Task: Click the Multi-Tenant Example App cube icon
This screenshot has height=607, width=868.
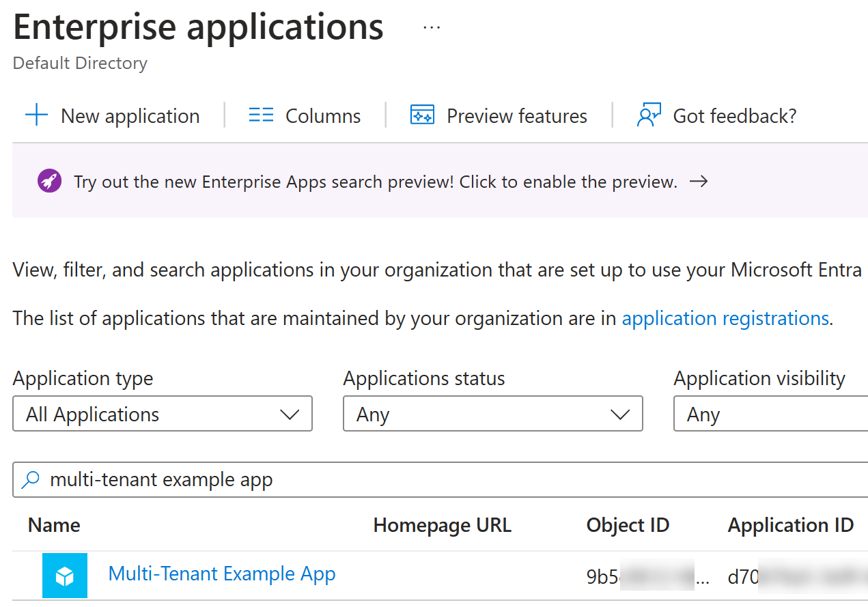Action: (x=65, y=576)
